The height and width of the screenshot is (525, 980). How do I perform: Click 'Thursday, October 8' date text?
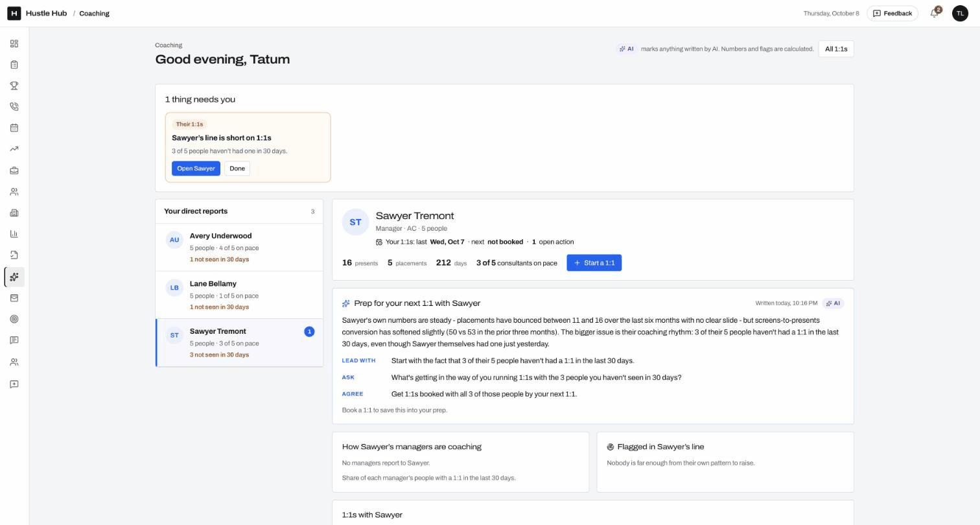(831, 14)
